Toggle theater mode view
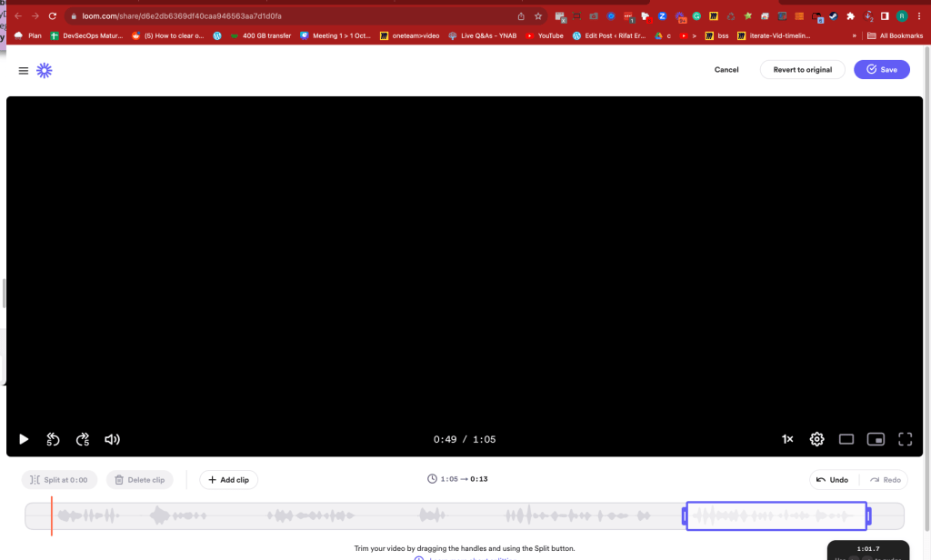 pos(846,439)
